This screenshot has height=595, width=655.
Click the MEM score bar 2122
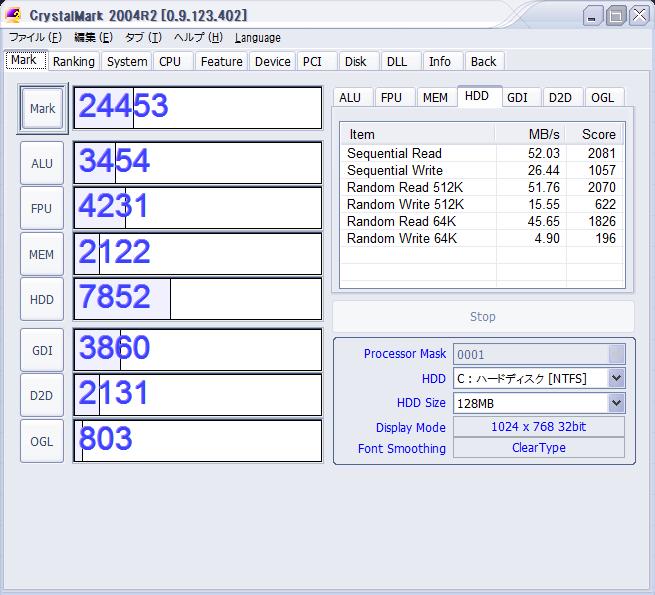[198, 254]
